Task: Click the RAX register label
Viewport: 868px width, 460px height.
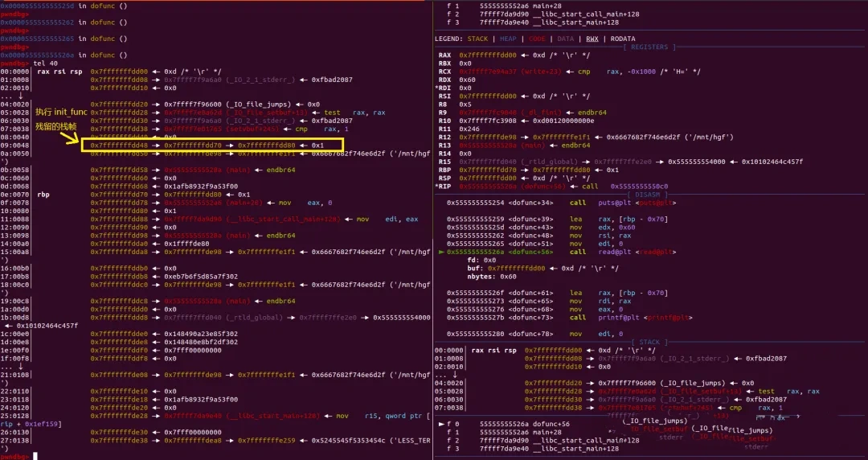Action: click(444, 55)
